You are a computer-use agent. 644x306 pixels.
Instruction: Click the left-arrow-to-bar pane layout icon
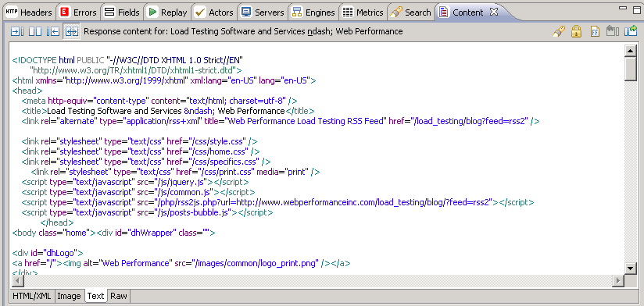tap(53, 31)
